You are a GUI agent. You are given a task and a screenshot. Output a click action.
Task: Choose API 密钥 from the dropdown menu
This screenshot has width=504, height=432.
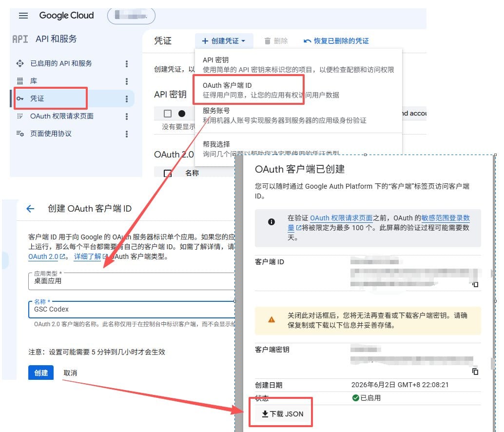(x=298, y=65)
